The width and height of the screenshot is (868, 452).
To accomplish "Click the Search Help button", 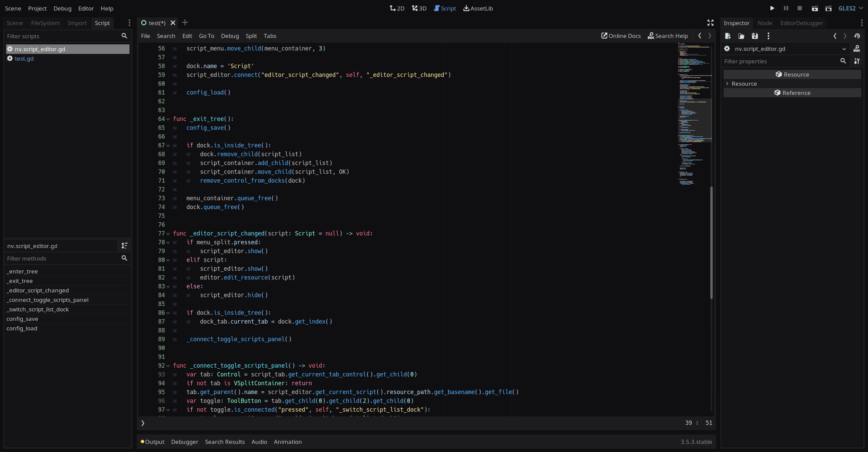I will click(668, 36).
